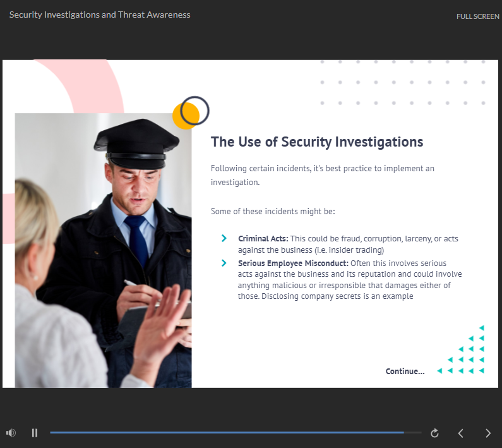Viewport: 502px width, 448px height.
Task: Mute the audio with the speaker icon
Action: click(11, 433)
